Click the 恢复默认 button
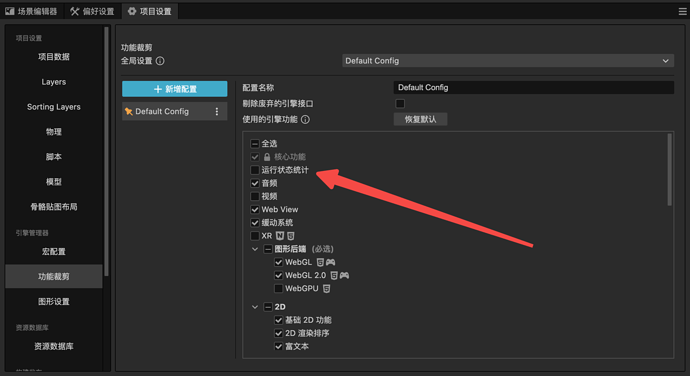 [420, 119]
